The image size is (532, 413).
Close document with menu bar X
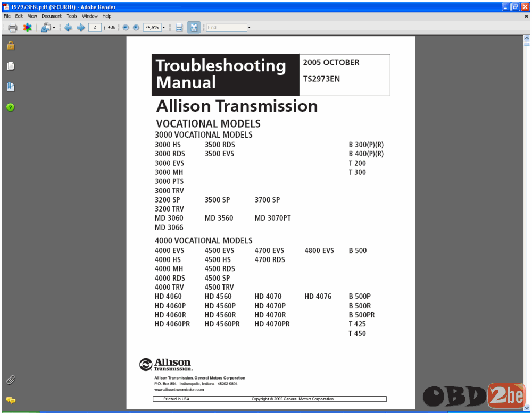[x=526, y=16]
